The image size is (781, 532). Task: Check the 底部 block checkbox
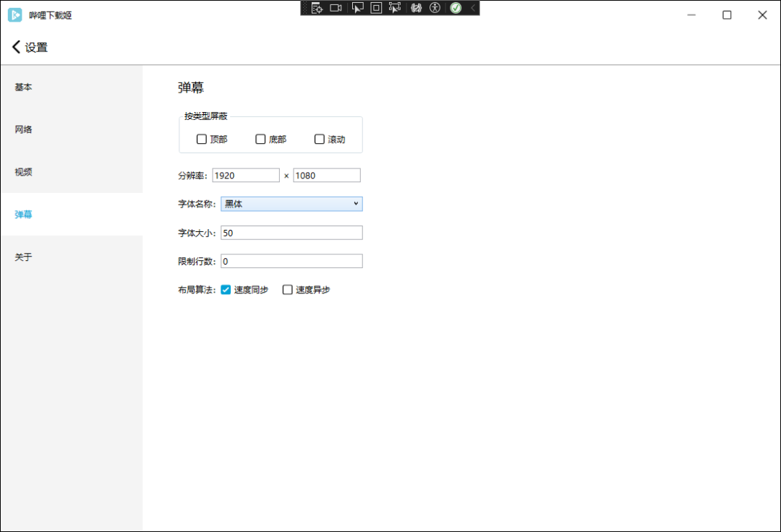click(260, 140)
